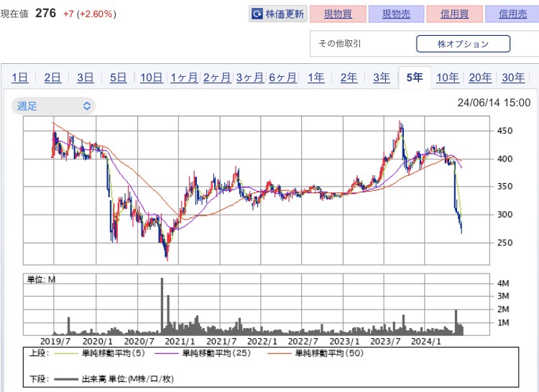Open the 信用売 link
The width and height of the screenshot is (539, 392).
(x=512, y=14)
